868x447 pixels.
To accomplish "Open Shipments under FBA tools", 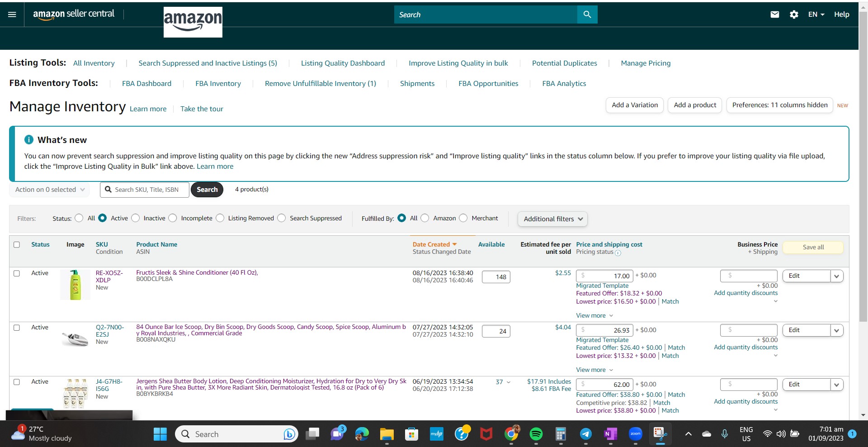I will 417,84.
